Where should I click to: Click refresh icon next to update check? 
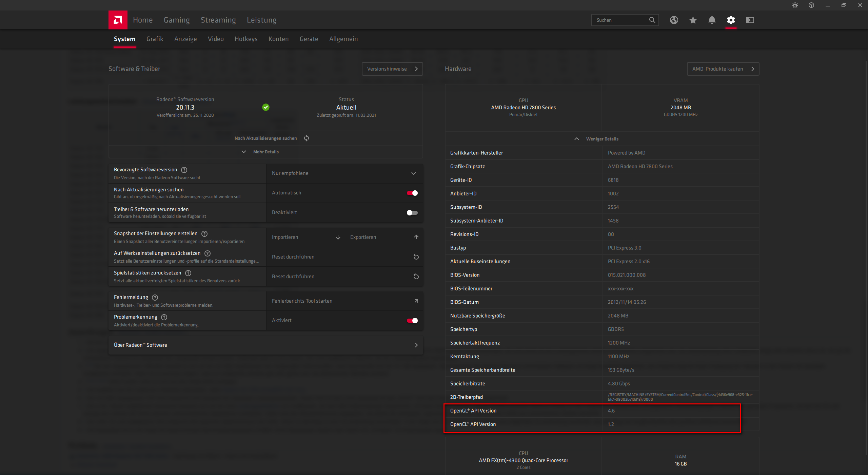307,138
